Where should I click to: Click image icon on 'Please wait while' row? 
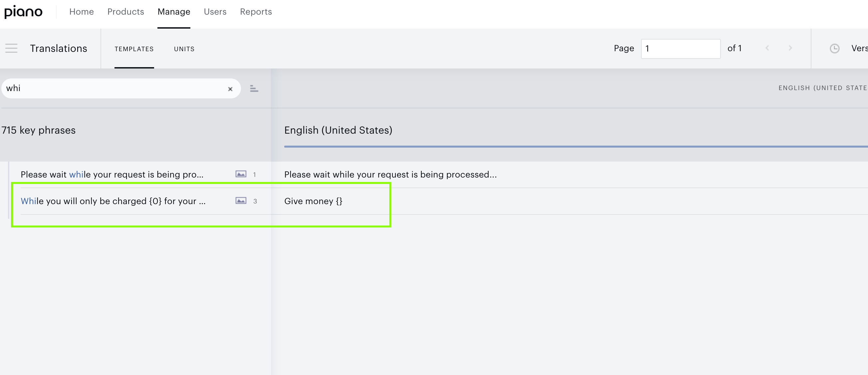tap(241, 174)
